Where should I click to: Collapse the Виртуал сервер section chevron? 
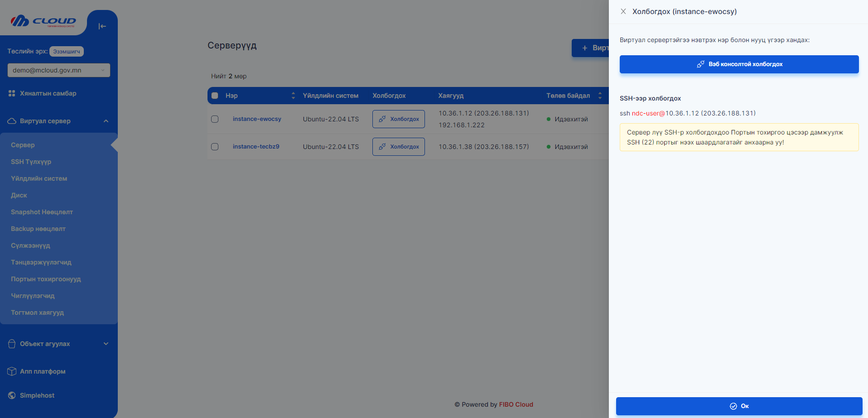pyautogui.click(x=106, y=120)
